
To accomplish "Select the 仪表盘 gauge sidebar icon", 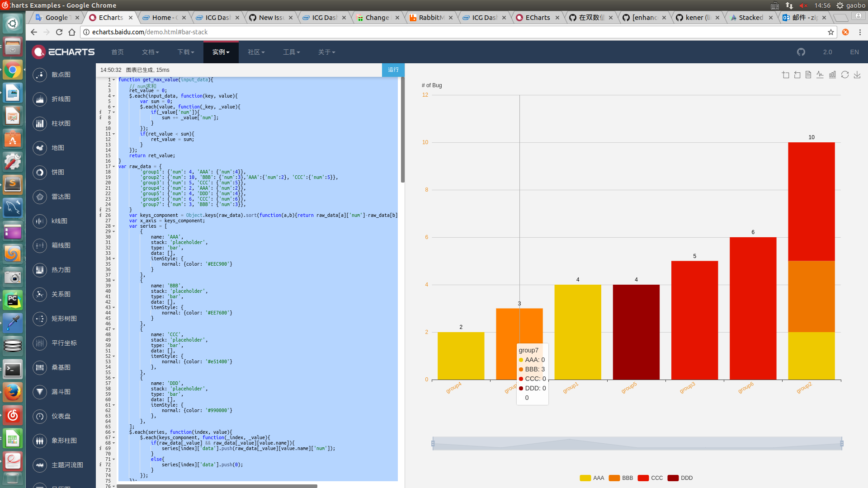I will pos(40,416).
